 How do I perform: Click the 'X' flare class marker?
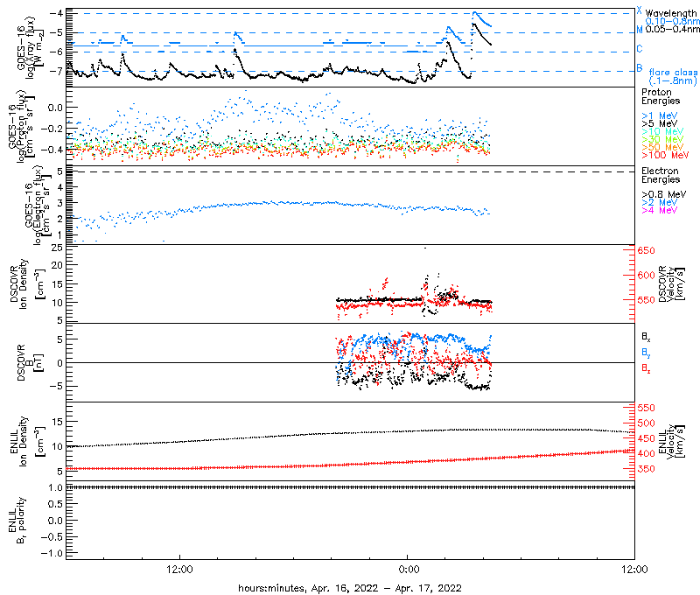(640, 10)
